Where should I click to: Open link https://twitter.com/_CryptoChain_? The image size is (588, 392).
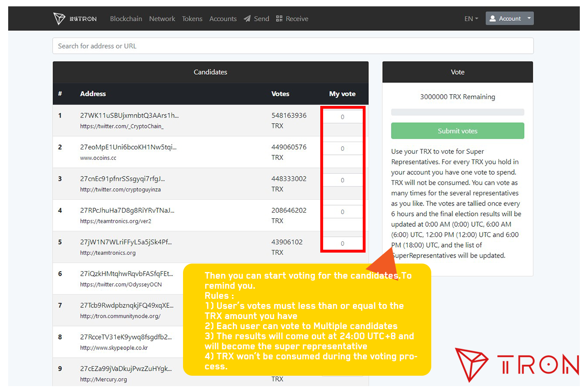click(x=122, y=126)
